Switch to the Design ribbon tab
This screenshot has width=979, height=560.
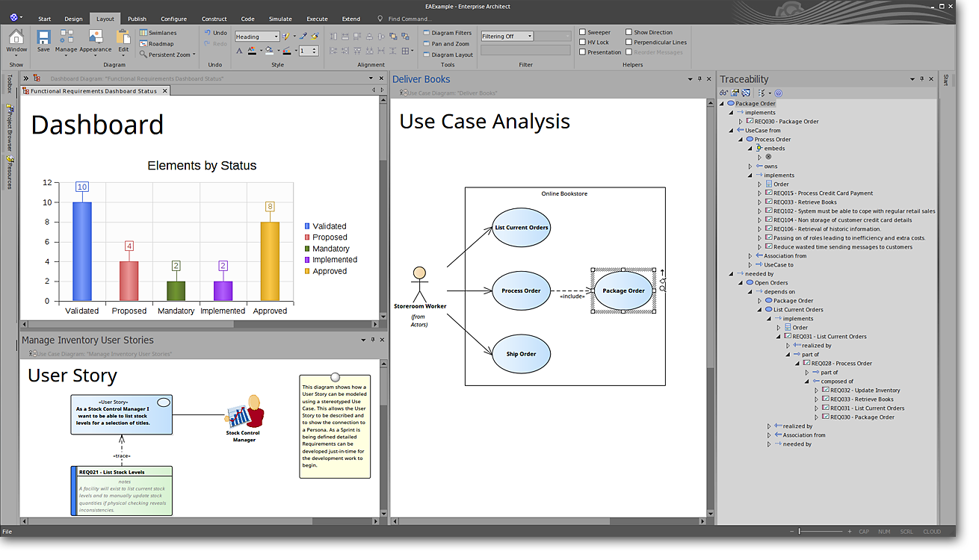[x=73, y=19]
